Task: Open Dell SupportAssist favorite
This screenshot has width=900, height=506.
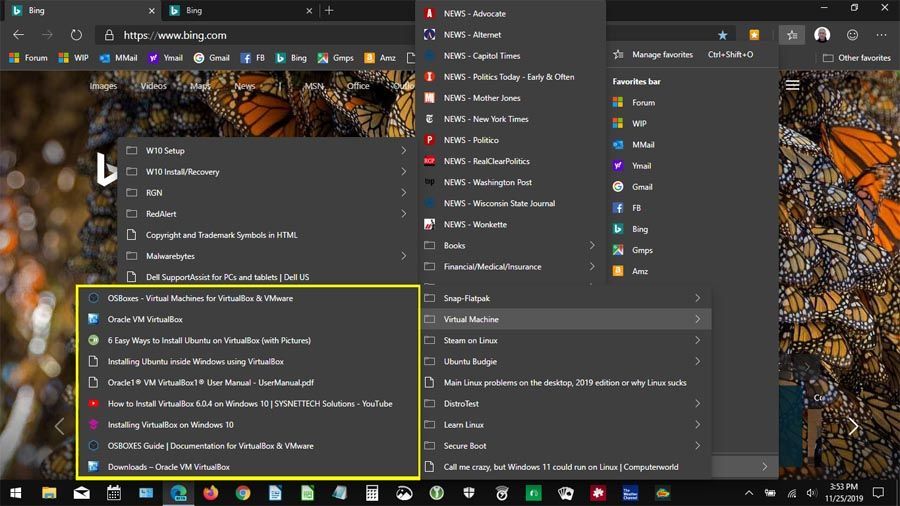Action: (267, 277)
